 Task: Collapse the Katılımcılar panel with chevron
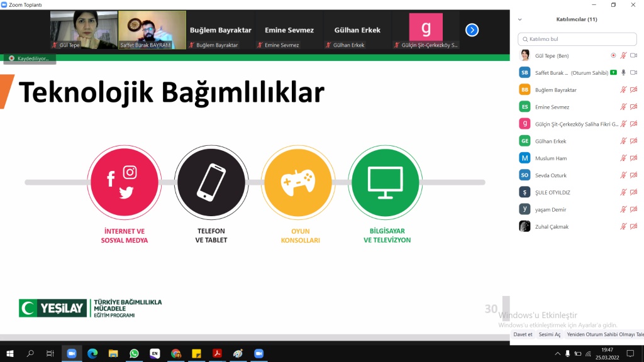click(x=519, y=19)
